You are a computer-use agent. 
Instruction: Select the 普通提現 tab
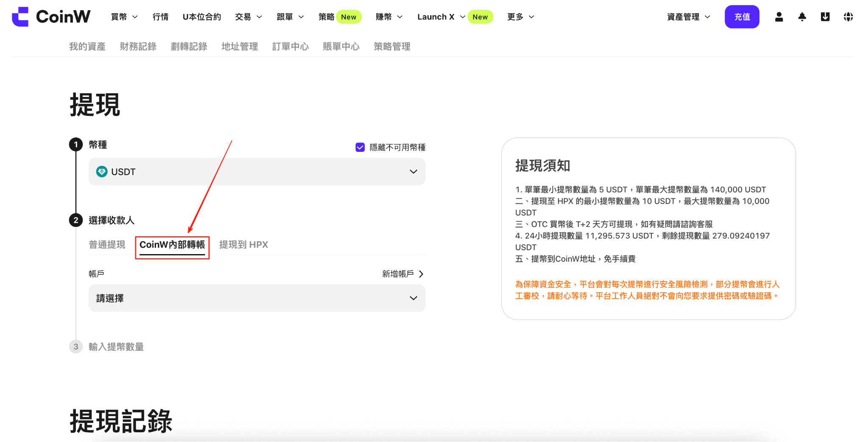107,245
